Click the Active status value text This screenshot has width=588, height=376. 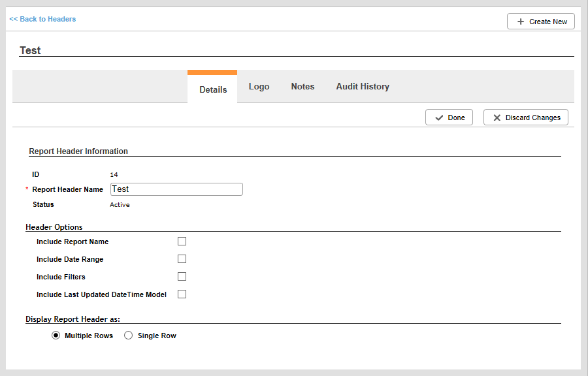120,205
